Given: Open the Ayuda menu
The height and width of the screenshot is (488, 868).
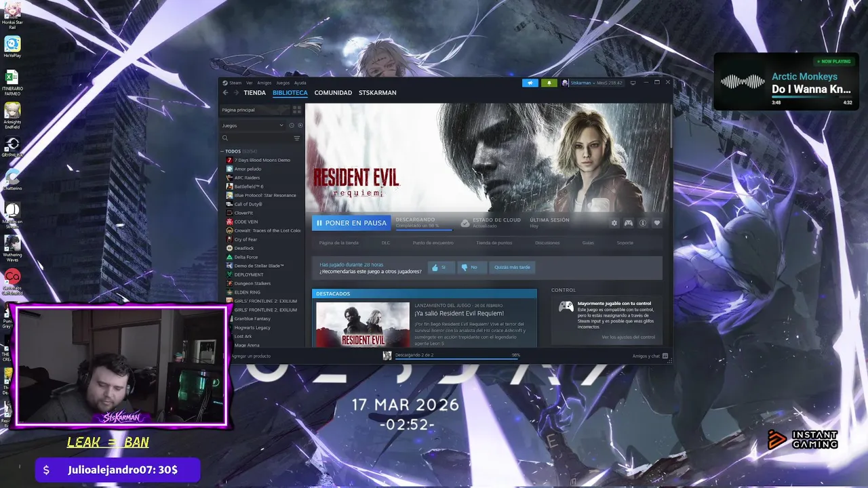Looking at the screenshot, I should [x=300, y=83].
